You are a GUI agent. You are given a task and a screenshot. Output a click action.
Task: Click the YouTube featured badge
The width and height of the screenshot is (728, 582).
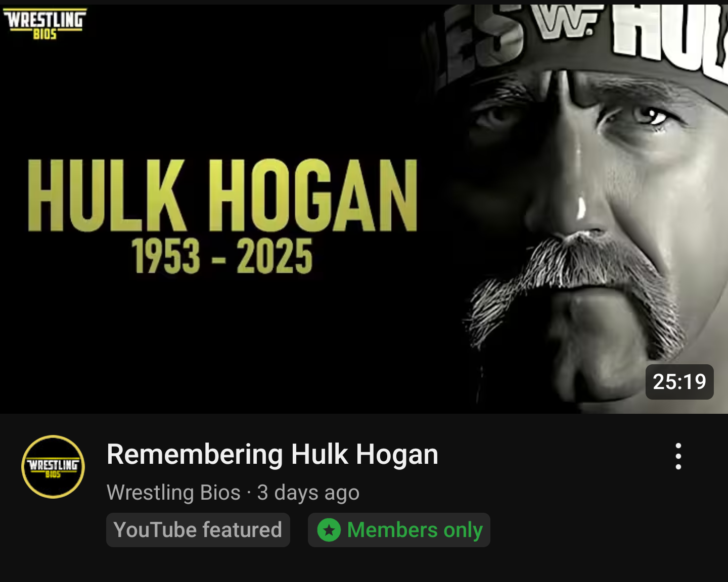198,530
